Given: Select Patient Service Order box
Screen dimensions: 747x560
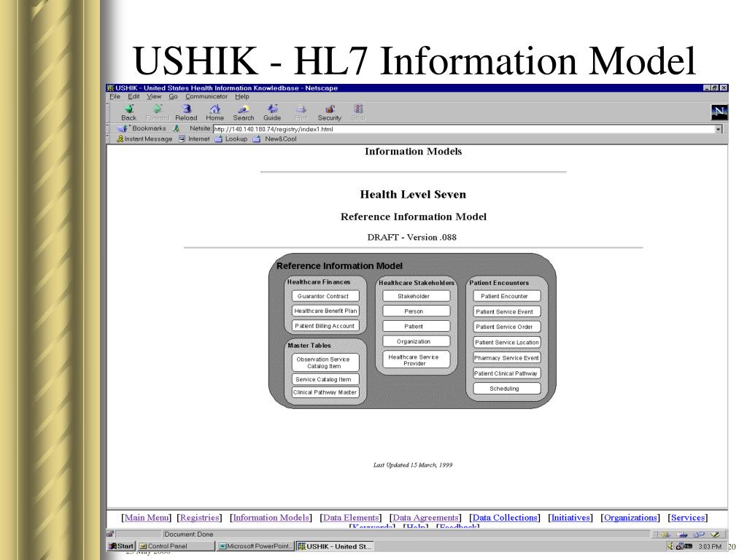Looking at the screenshot, I should (x=507, y=327).
